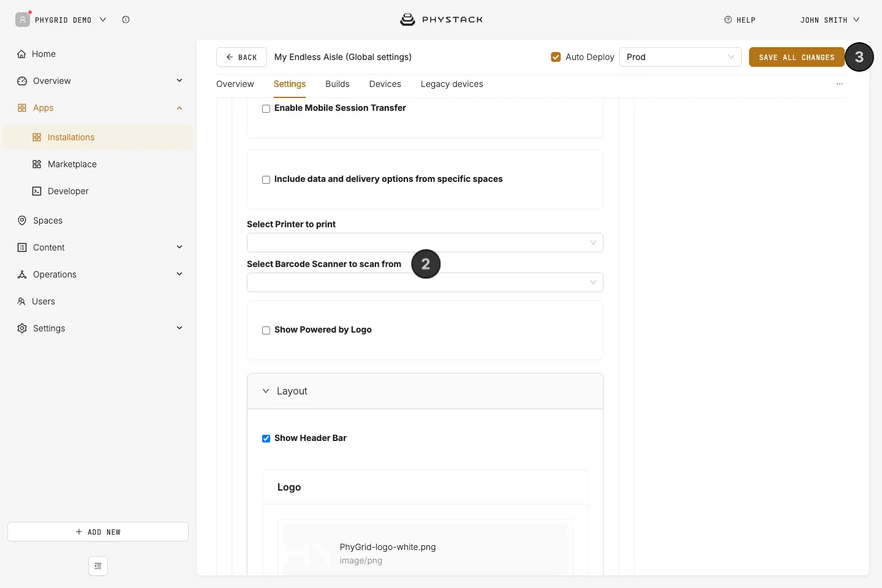Click the Phygrid Demo tenant avatar icon
Screen dimensions: 882x588
23,20
